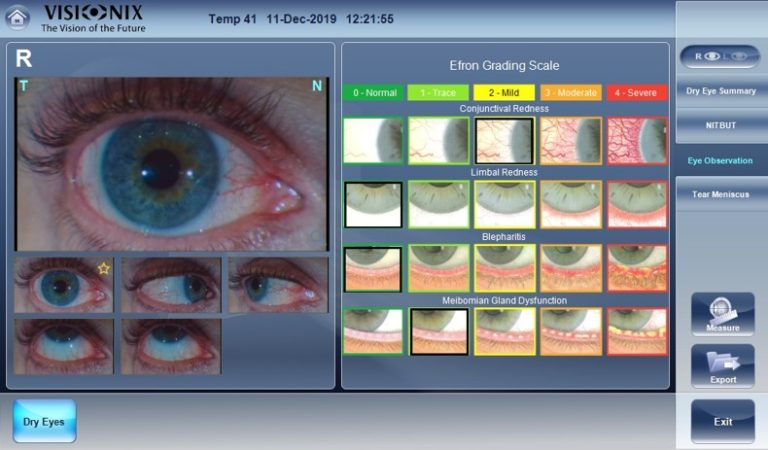Viewport: 768px width, 450px height.
Task: Choose mild conjunctival redness grade image
Action: click(504, 140)
